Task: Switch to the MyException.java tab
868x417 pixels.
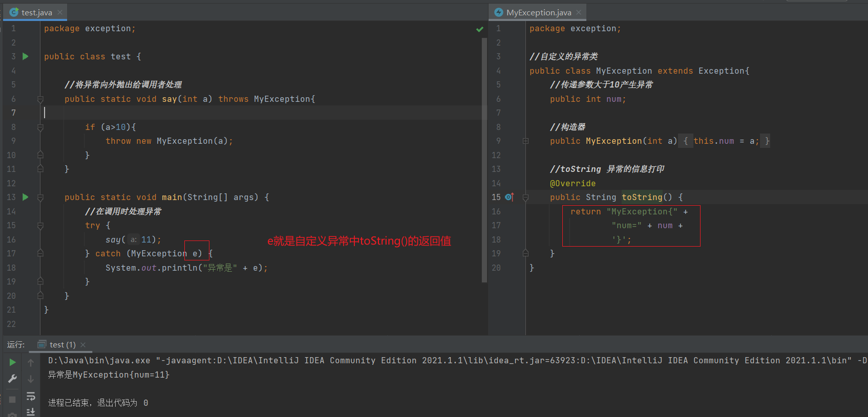Action: [x=539, y=12]
